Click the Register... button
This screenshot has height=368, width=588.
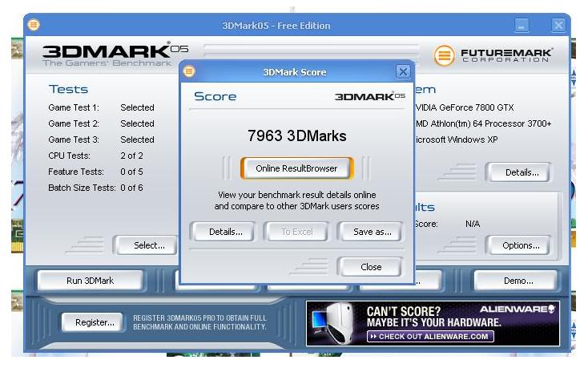pos(93,322)
